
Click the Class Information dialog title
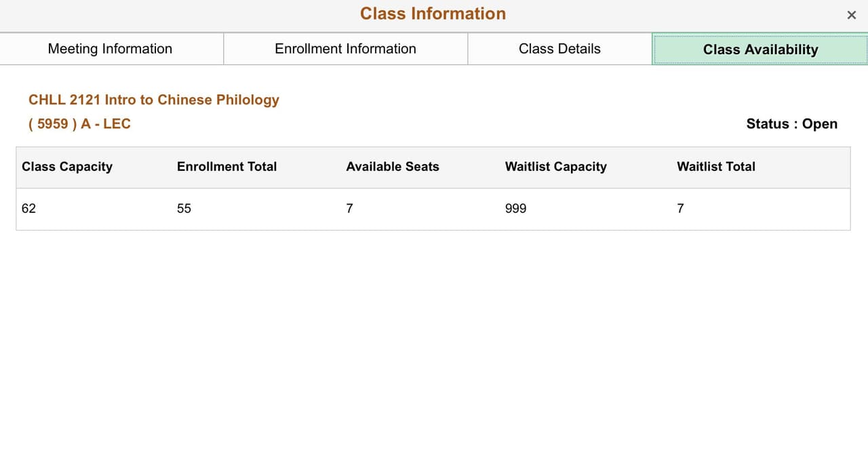point(433,14)
